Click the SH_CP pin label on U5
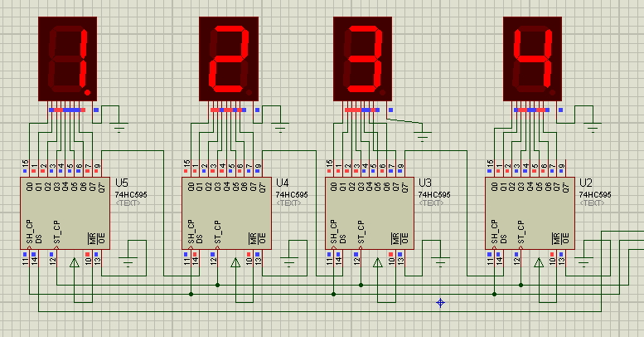 pyautogui.click(x=30, y=232)
